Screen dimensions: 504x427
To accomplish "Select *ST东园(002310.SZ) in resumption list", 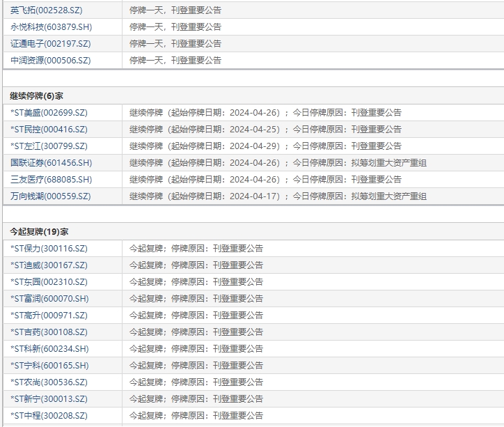I will click(49, 282).
